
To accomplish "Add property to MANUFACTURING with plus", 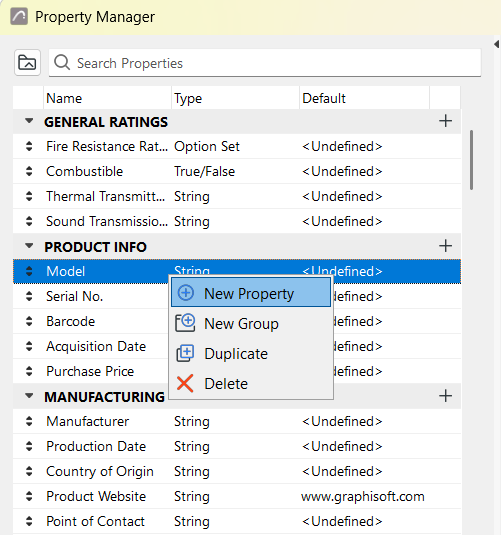I will (x=445, y=396).
